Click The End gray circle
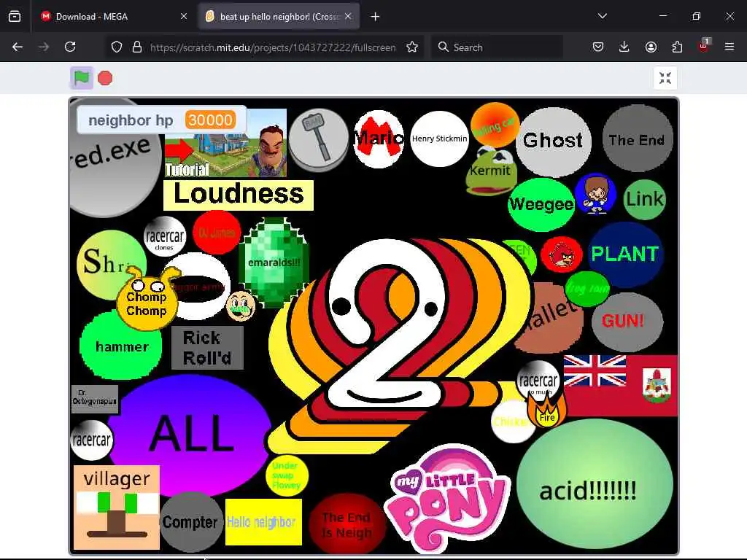This screenshot has height=560, width=747. [x=637, y=139]
